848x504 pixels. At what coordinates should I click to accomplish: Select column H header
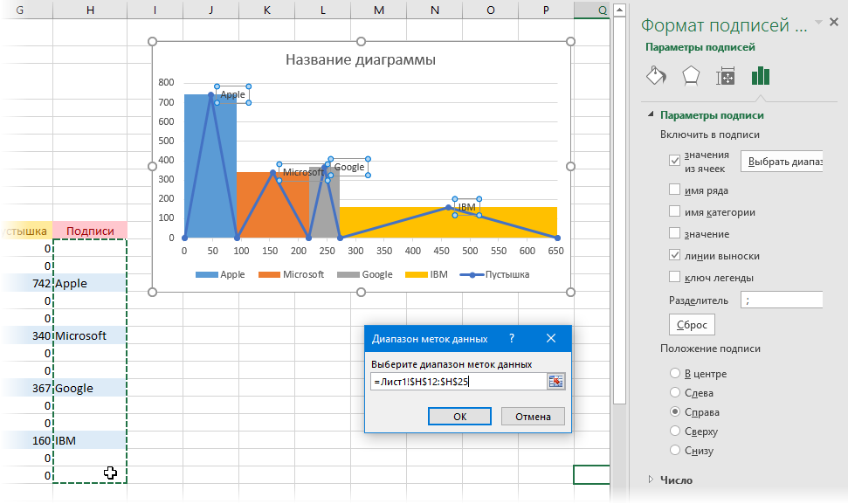[90, 10]
